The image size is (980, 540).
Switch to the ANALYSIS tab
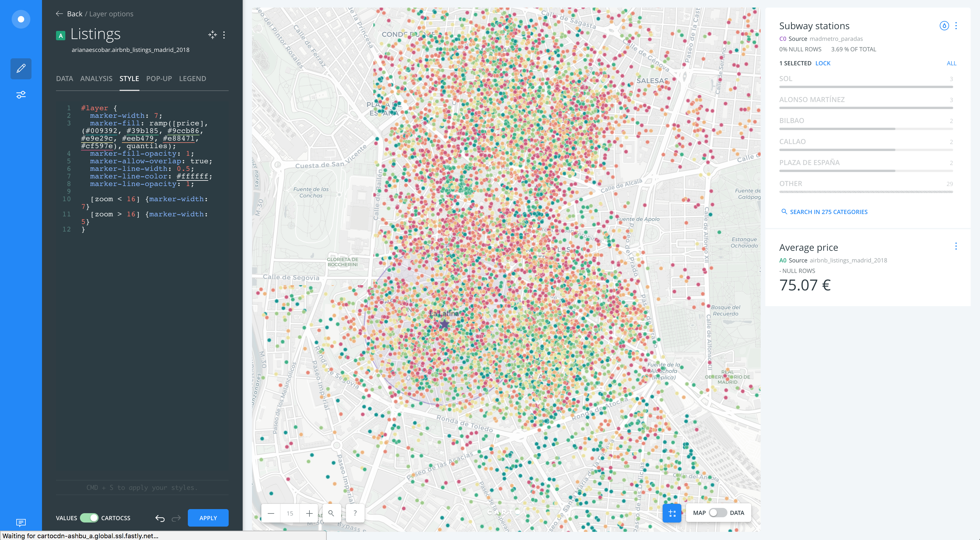pos(96,79)
